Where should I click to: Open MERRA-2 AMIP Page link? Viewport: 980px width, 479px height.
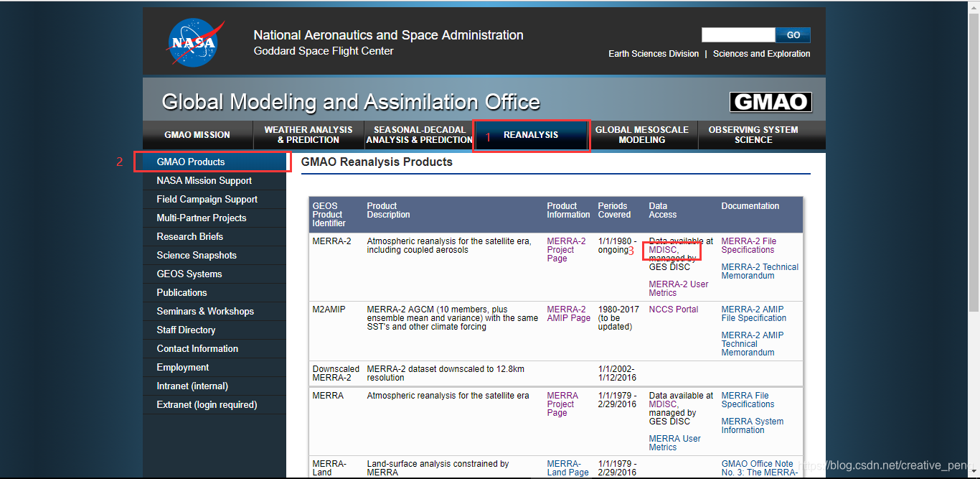[569, 314]
